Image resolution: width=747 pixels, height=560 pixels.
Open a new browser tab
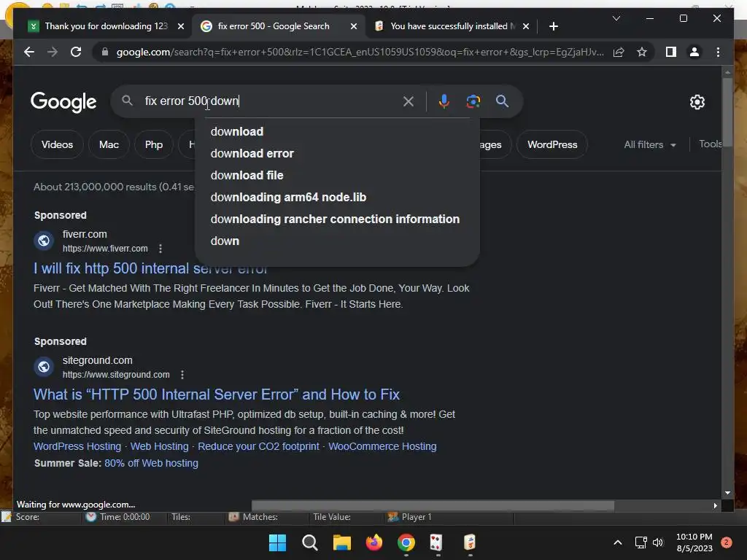coord(553,26)
